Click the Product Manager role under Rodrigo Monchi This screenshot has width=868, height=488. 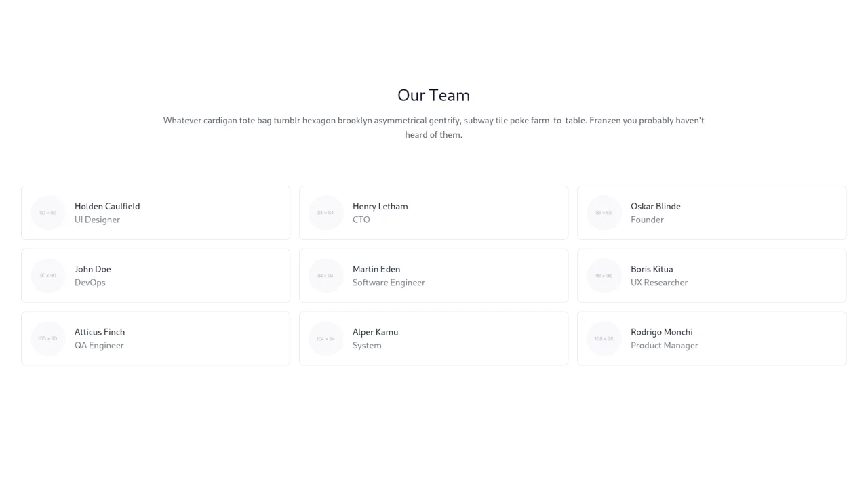pos(665,345)
